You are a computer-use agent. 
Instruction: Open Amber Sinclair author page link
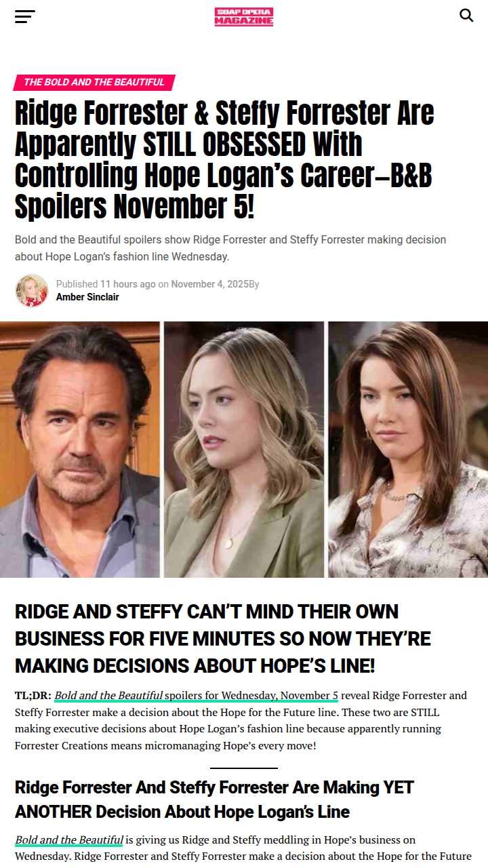[x=87, y=297]
